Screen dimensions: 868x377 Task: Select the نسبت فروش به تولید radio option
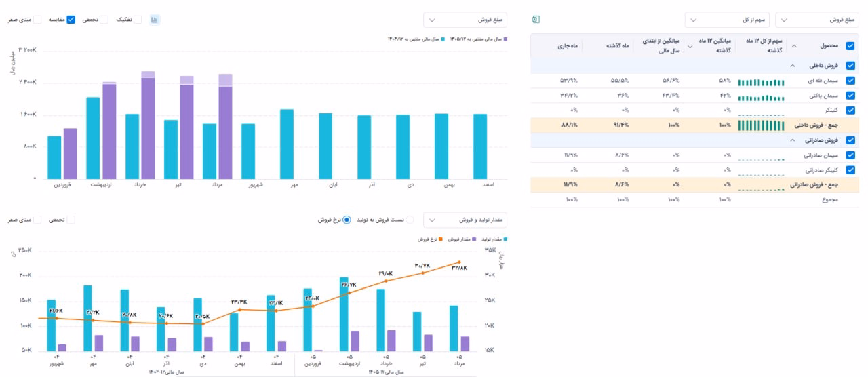click(x=410, y=220)
